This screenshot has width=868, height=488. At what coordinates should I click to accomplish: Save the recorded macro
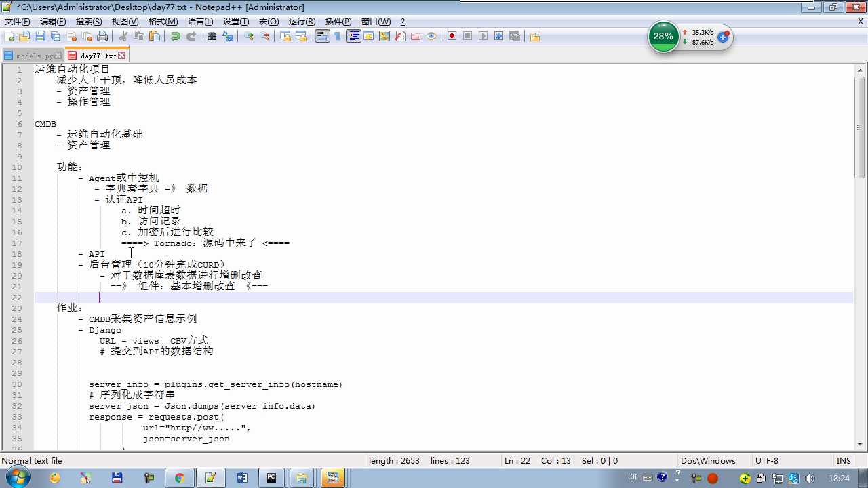pyautogui.click(x=515, y=36)
